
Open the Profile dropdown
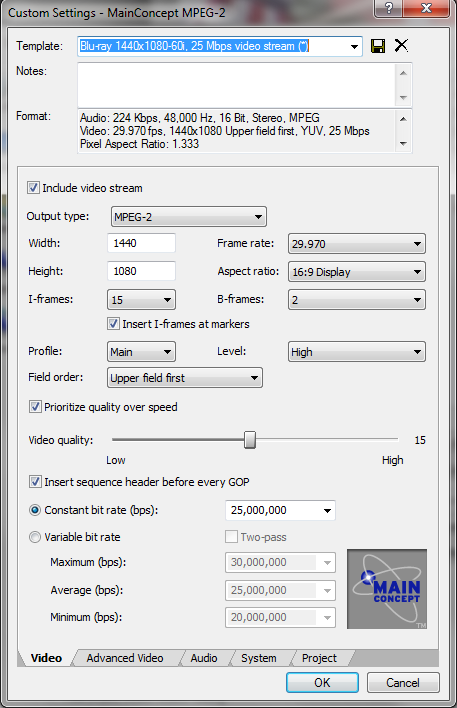(x=141, y=352)
